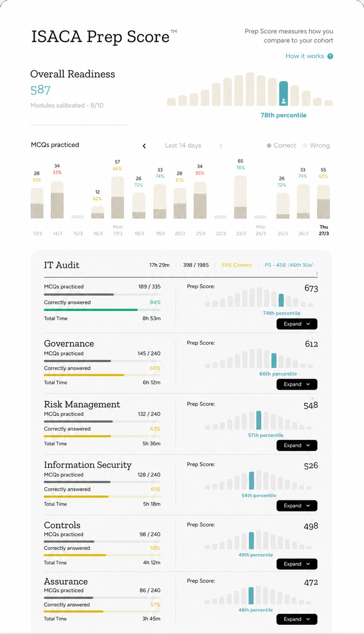Click Risk Management MCQs practiced progress bar
Screen dimensions: 364x634
[102, 421]
